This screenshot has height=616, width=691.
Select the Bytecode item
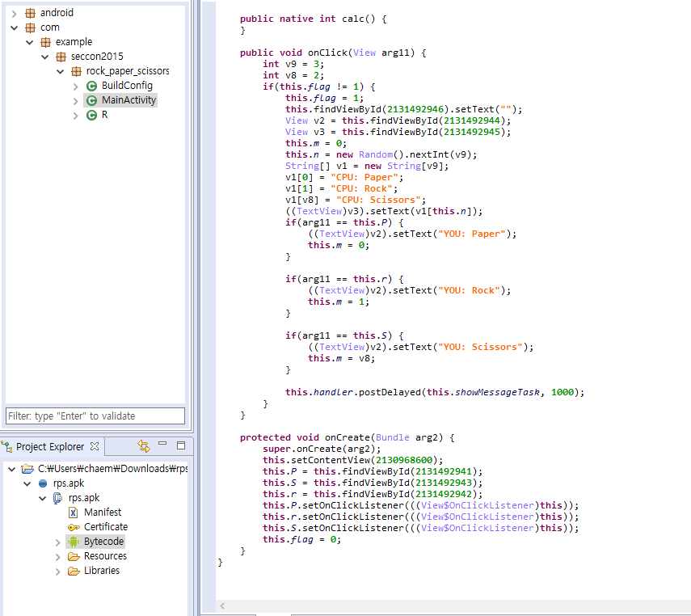coord(103,542)
